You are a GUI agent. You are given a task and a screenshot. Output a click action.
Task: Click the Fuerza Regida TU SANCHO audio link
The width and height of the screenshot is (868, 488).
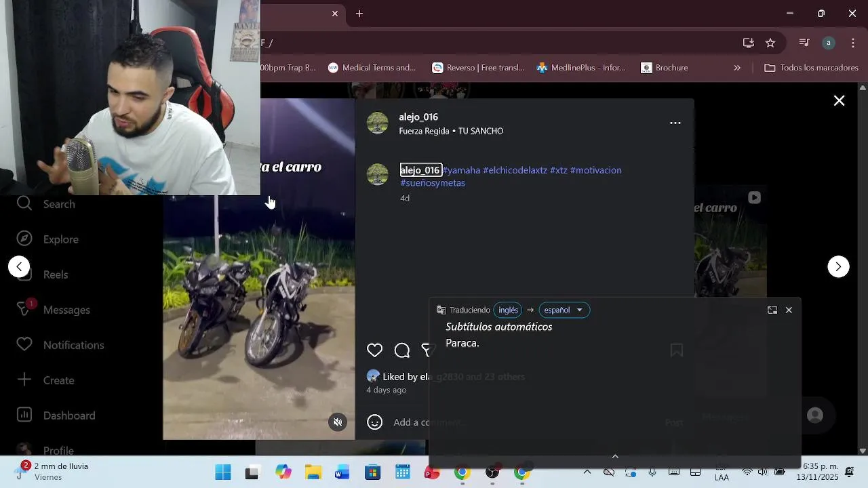(451, 131)
